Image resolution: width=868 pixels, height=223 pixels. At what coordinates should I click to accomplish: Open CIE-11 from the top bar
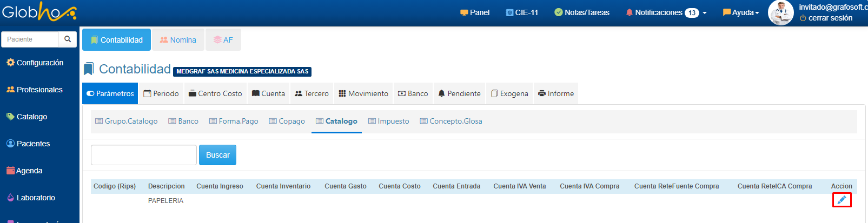click(522, 12)
